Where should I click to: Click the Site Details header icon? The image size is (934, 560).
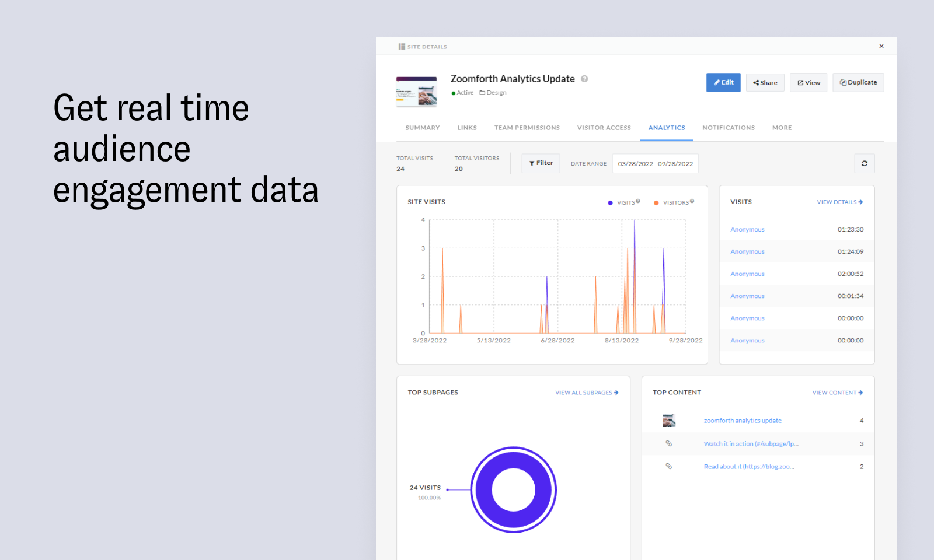(x=402, y=47)
